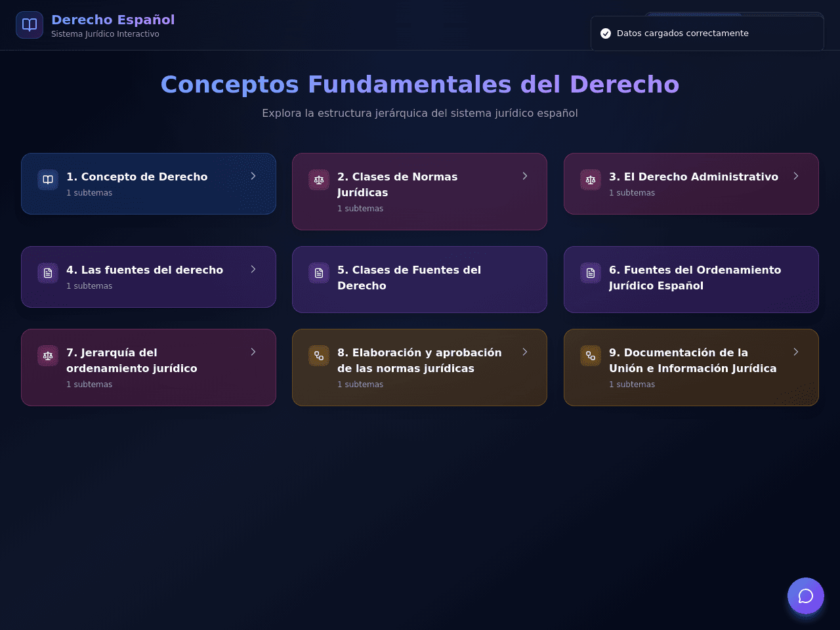Image resolution: width=840 pixels, height=630 pixels.
Task: Click the checkmark icon in the toast notification
Action: [606, 33]
